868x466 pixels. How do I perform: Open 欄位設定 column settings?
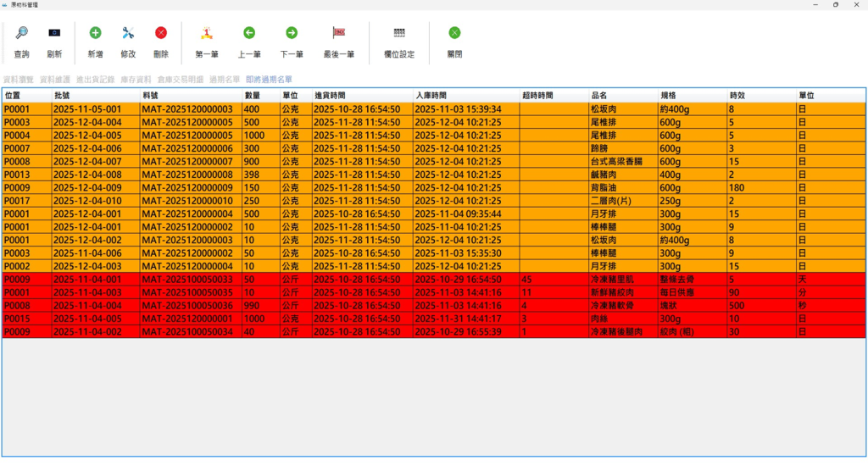[399, 34]
